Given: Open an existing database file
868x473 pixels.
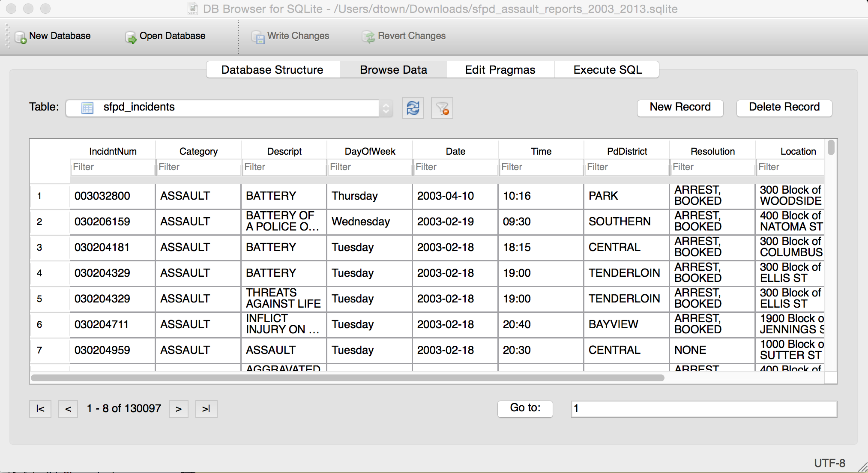Looking at the screenshot, I should 165,36.
